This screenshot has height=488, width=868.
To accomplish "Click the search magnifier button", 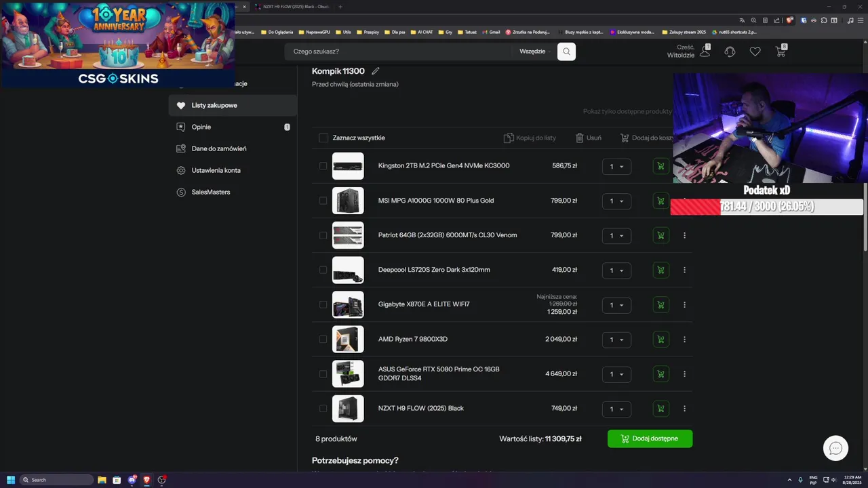I will (566, 52).
